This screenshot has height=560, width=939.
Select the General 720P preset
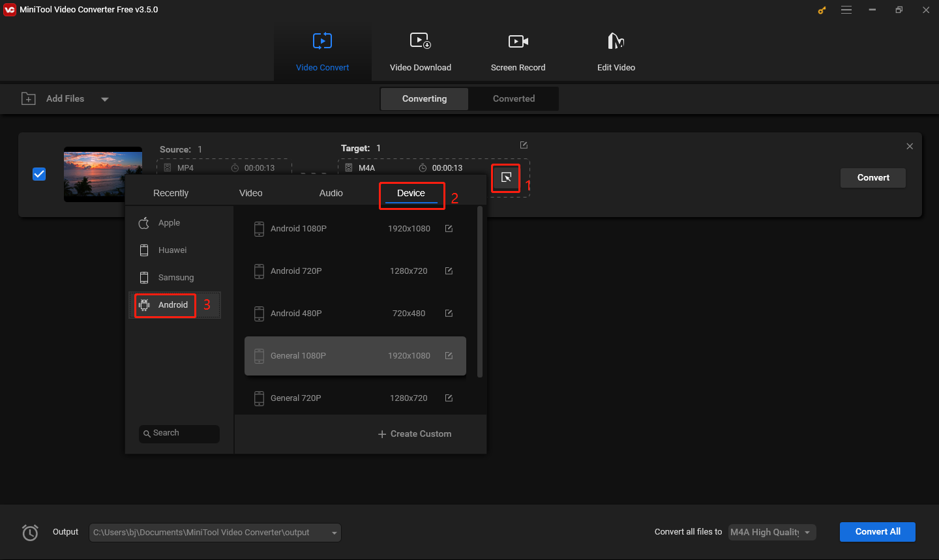click(x=355, y=398)
